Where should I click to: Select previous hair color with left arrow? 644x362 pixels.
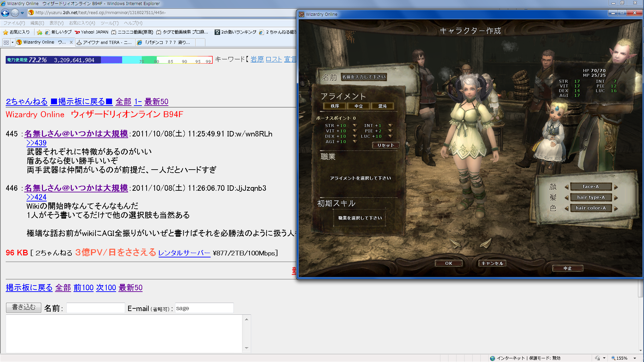pyautogui.click(x=567, y=208)
